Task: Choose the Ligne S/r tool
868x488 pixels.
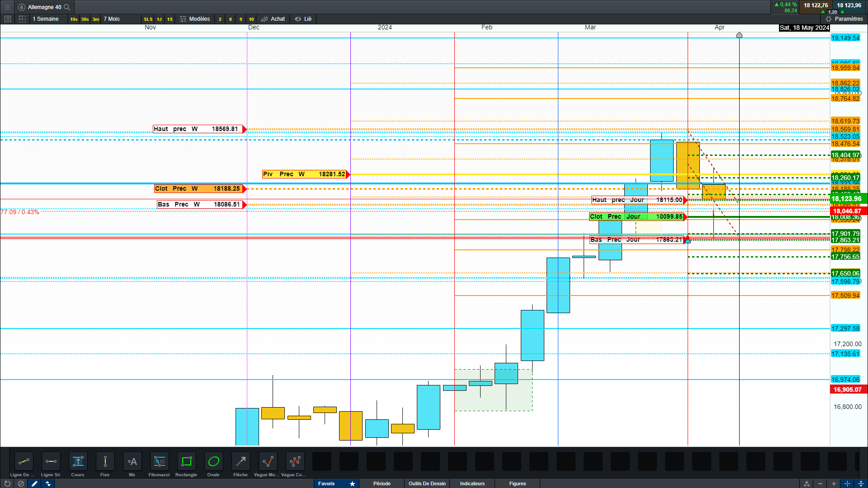Action: point(51,462)
